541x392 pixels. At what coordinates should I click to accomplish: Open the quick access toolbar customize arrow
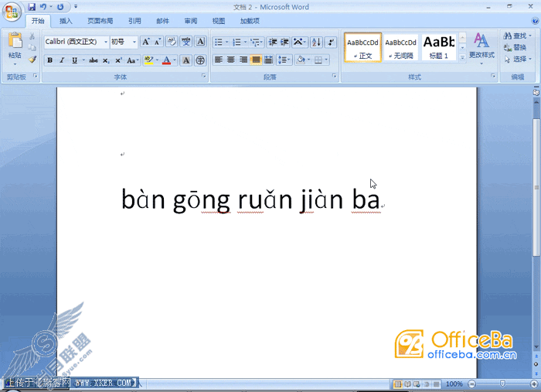coord(76,6)
